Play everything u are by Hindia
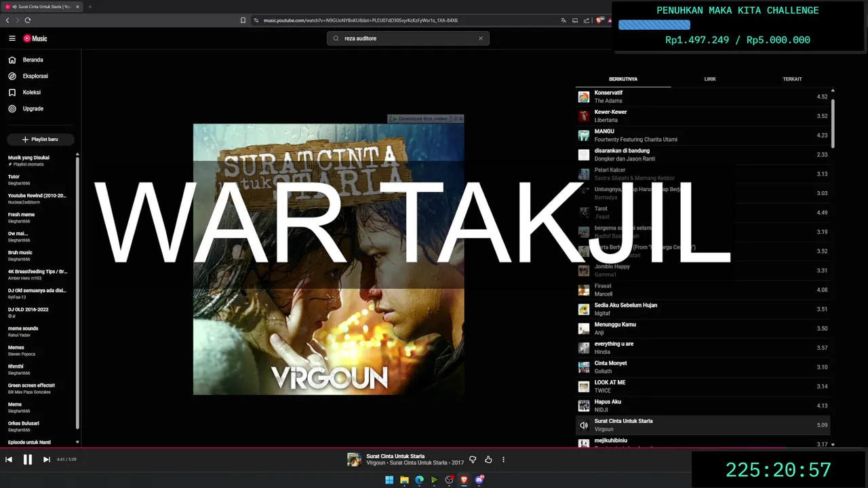 (703, 348)
